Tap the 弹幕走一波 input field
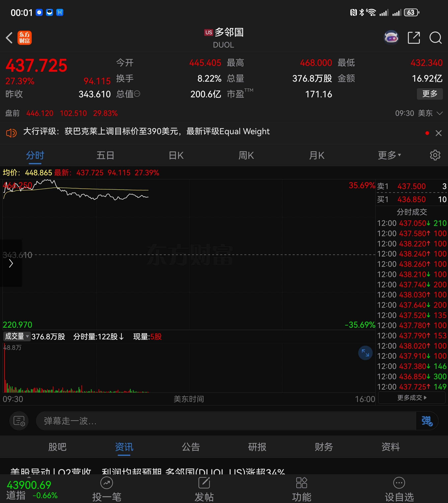This screenshot has width=448, height=503. (x=226, y=421)
